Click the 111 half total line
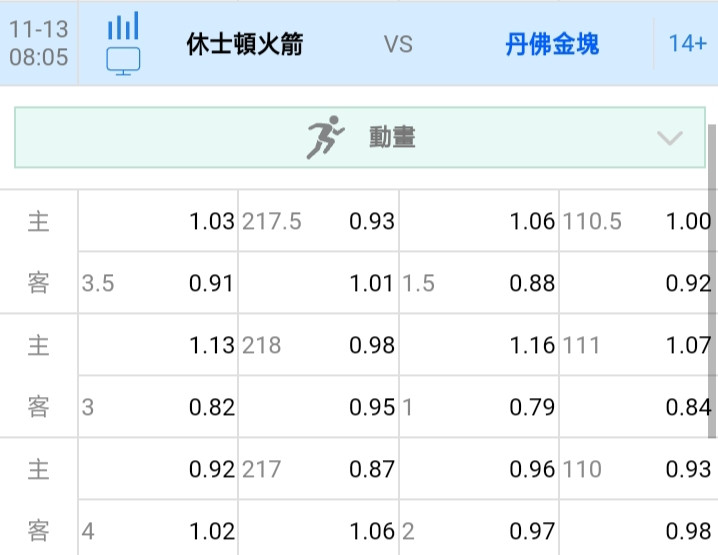 581,345
